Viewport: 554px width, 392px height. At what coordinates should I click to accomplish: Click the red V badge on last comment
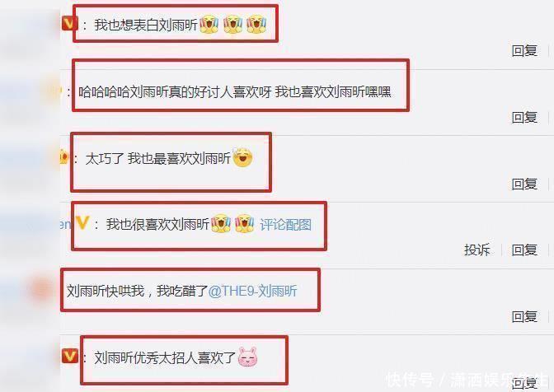click(69, 356)
